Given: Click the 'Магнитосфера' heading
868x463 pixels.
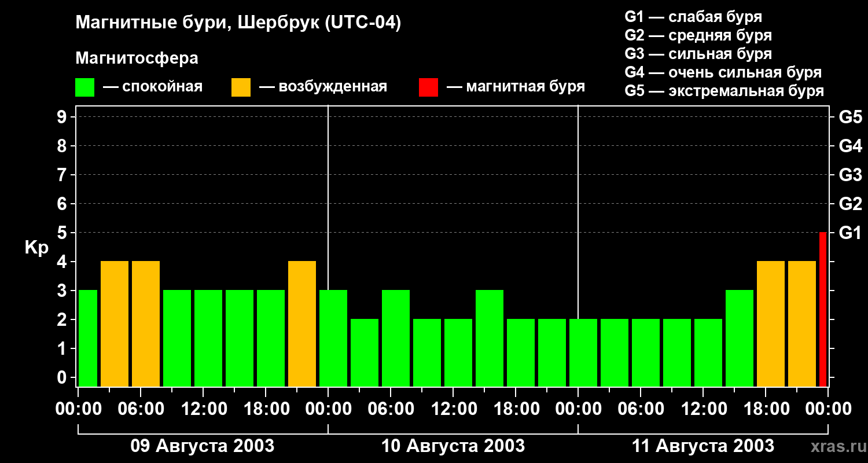Looking at the screenshot, I should click(137, 58).
